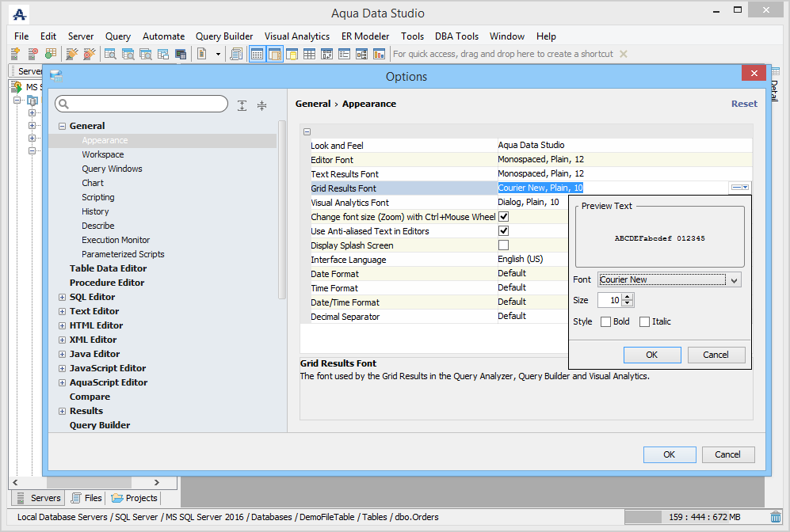Open the Query Builder menu
Screen dimensions: 790x532
(224, 36)
